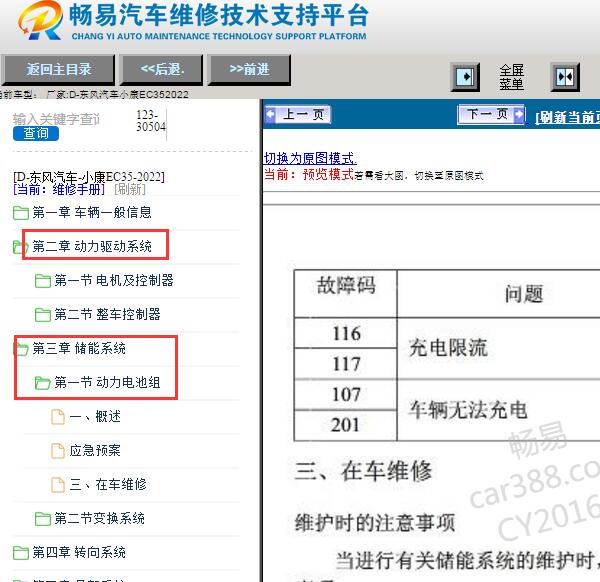This screenshot has width=600, height=582.
Task: Select 第一节 动力电池组 section
Action: (107, 383)
